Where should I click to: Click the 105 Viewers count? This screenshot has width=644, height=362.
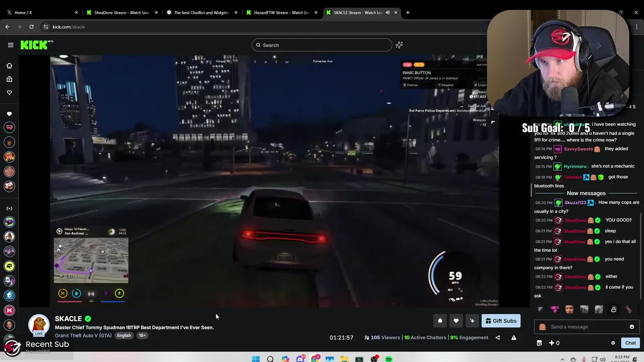pos(382,338)
